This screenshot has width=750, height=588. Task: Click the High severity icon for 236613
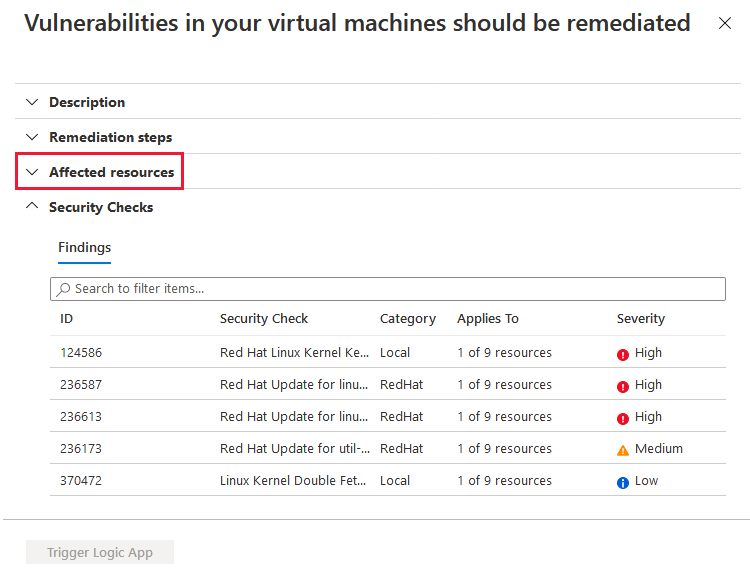[x=622, y=419]
